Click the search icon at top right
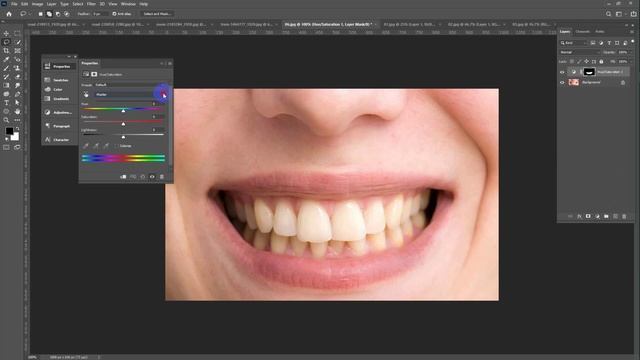The width and height of the screenshot is (640, 360). (x=608, y=14)
